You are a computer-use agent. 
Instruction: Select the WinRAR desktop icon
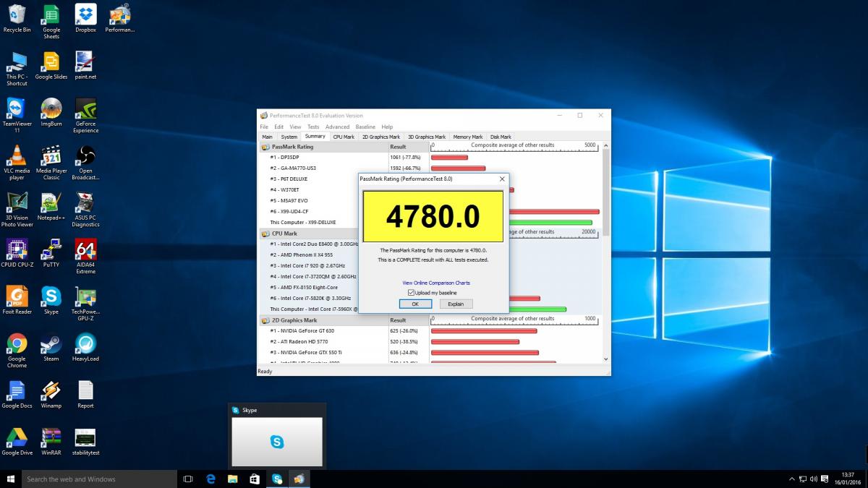(51, 442)
